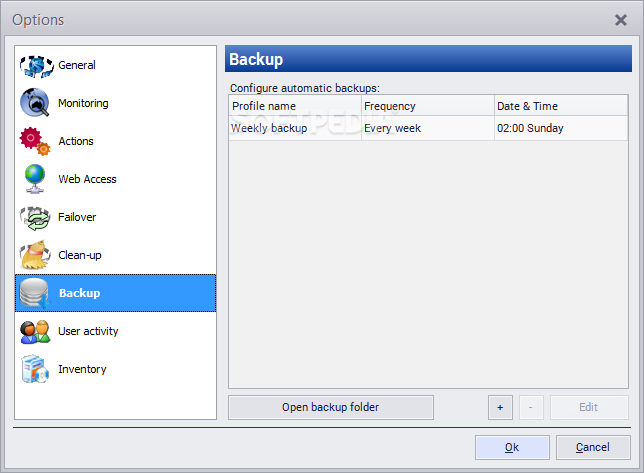Click the Web Access globe icon

click(35, 179)
